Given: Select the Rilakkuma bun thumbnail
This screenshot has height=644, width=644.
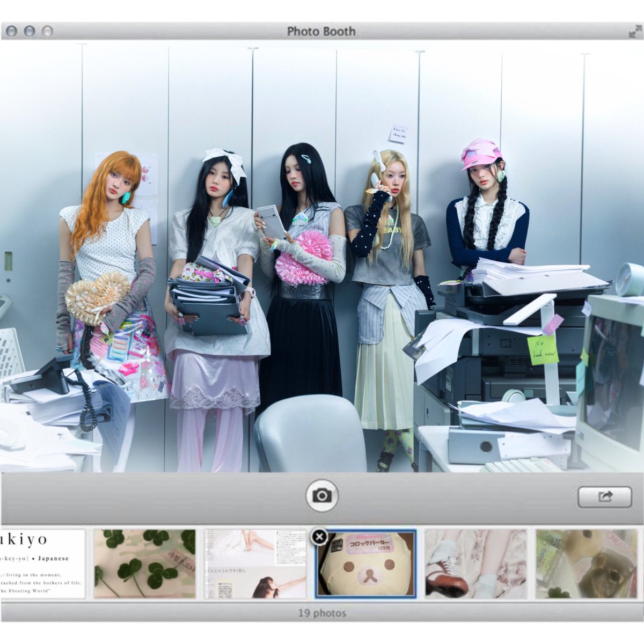Looking at the screenshot, I should [x=366, y=564].
